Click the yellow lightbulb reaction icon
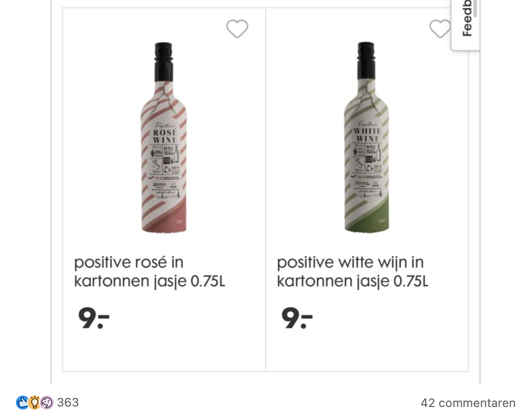This screenshot has height=416, width=532. point(34,403)
